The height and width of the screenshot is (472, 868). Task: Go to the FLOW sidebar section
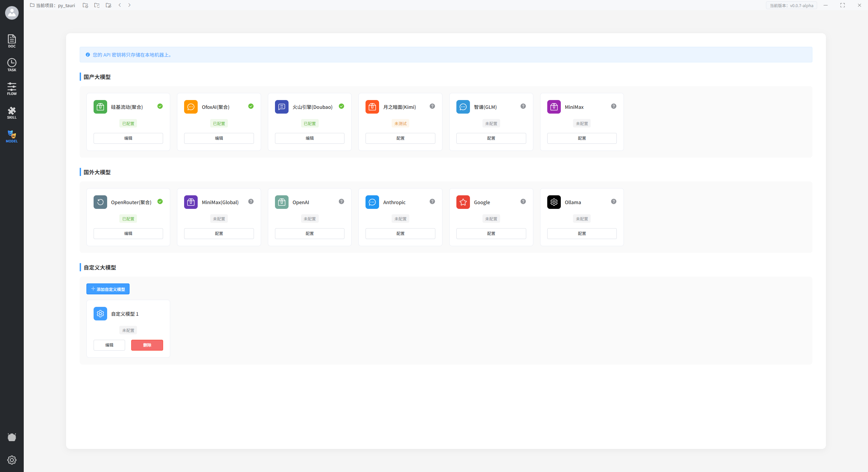(x=12, y=88)
